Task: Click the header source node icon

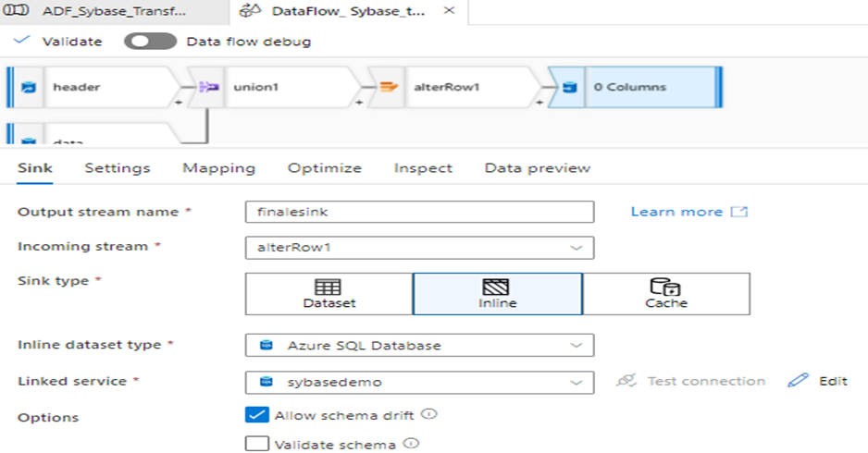Action: coord(29,87)
